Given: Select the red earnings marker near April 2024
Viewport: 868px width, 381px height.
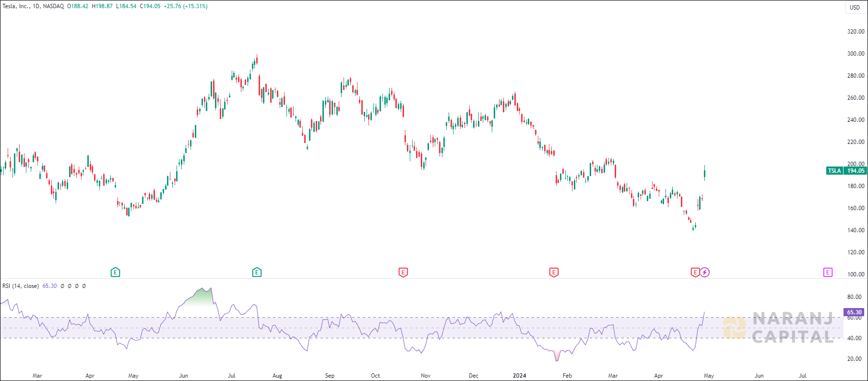Looking at the screenshot, I should click(x=695, y=273).
